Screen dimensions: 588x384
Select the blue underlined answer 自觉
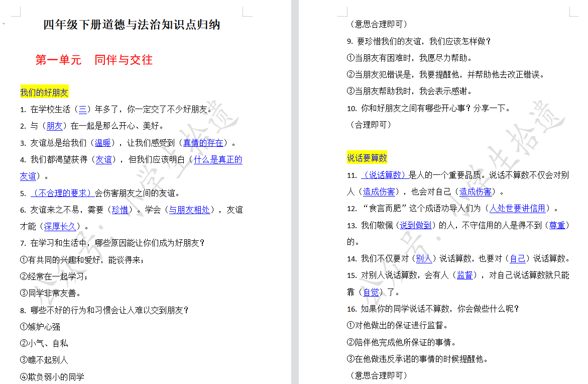(x=371, y=292)
